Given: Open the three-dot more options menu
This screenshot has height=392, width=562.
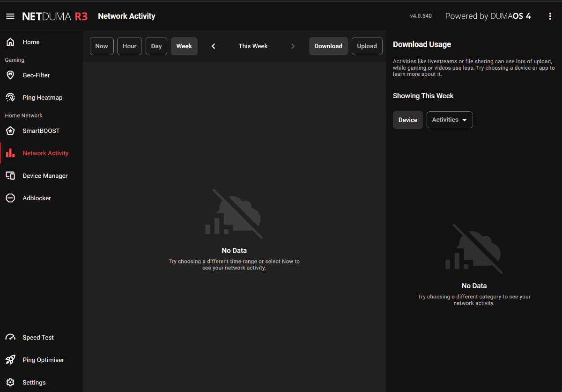Looking at the screenshot, I should click(x=550, y=16).
